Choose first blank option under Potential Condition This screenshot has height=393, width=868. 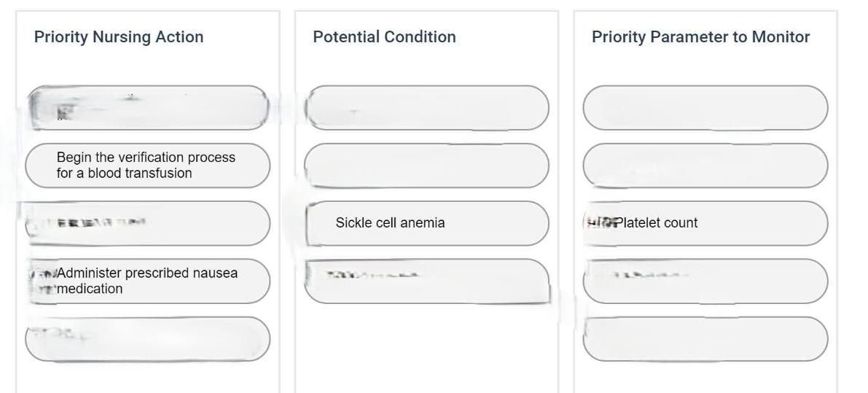426,108
